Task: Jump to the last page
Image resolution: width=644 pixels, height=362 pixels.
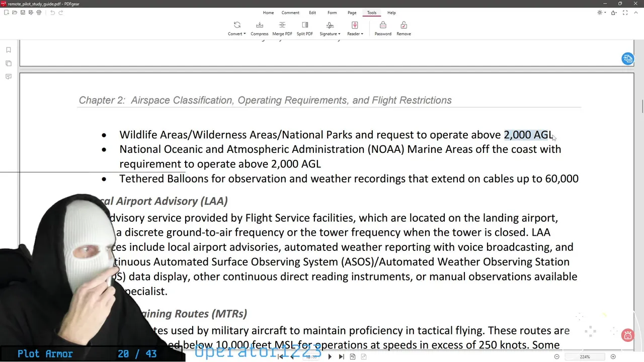Action: click(x=341, y=356)
